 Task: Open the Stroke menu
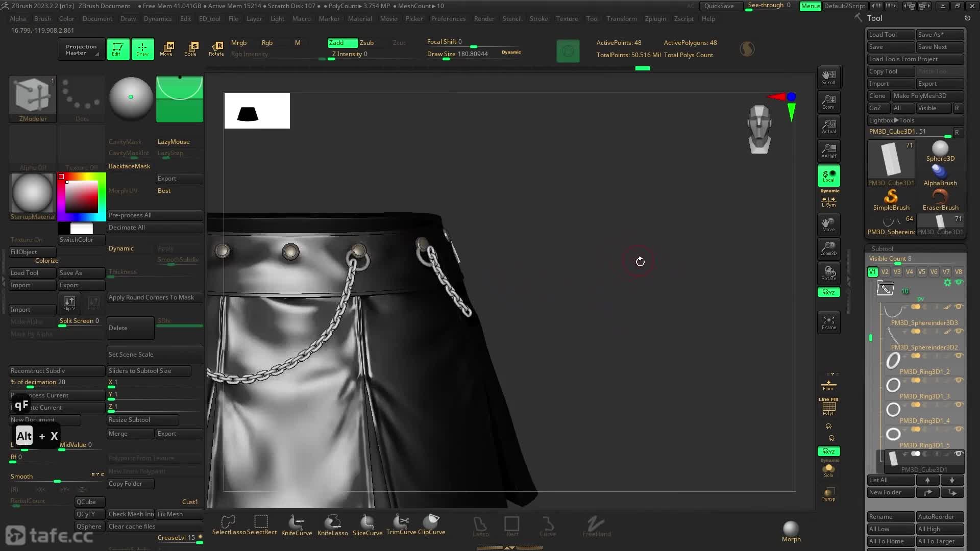tap(538, 18)
